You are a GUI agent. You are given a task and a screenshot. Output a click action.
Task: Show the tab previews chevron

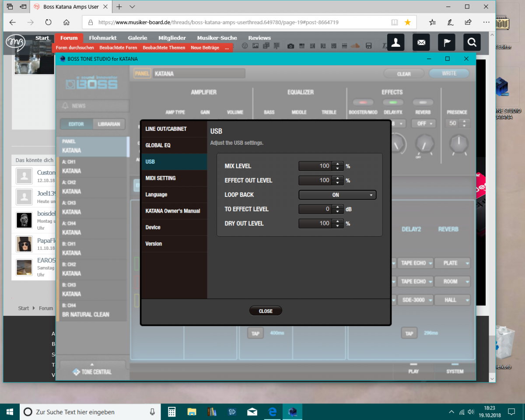point(132,7)
